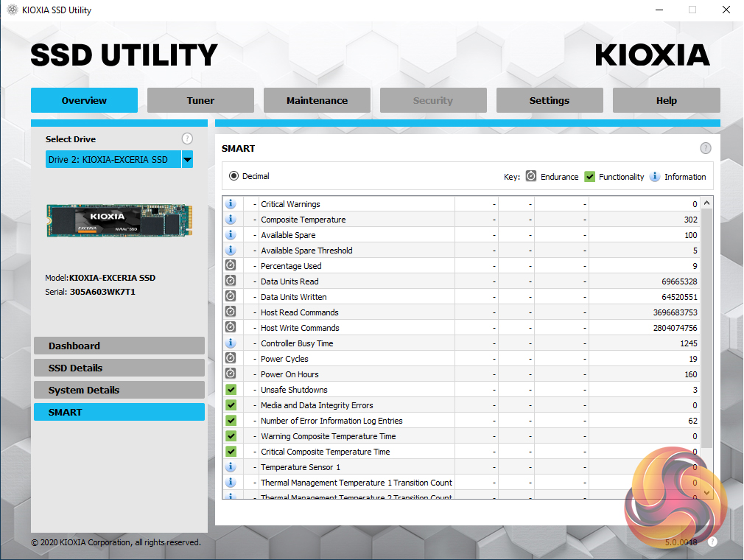Click the Drive 2: KIOXIA-EXCERIA SSD combo box
The width and height of the screenshot is (744, 560).
pyautogui.click(x=119, y=159)
